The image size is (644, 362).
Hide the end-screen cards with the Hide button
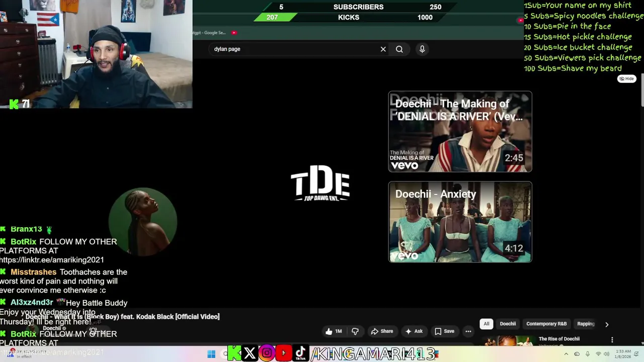tap(627, 79)
